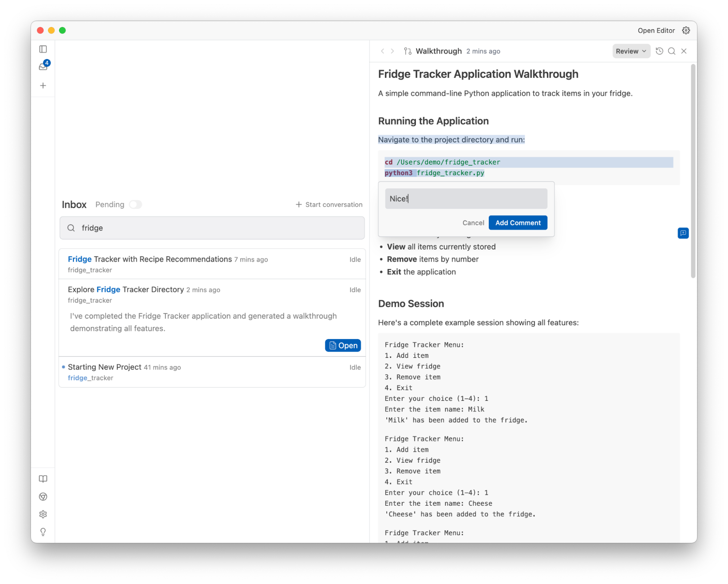The height and width of the screenshot is (584, 728).
Task: Go back with the left chevron
Action: coord(382,51)
